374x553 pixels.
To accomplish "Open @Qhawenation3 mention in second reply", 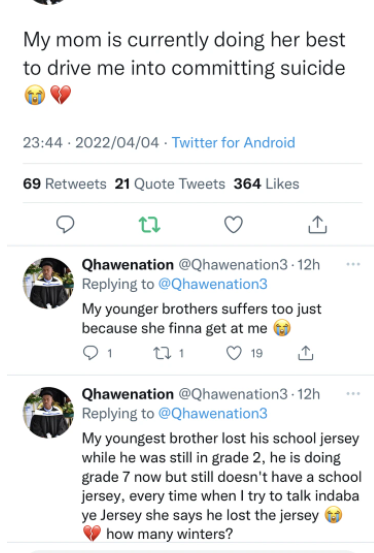I will [x=213, y=413].
